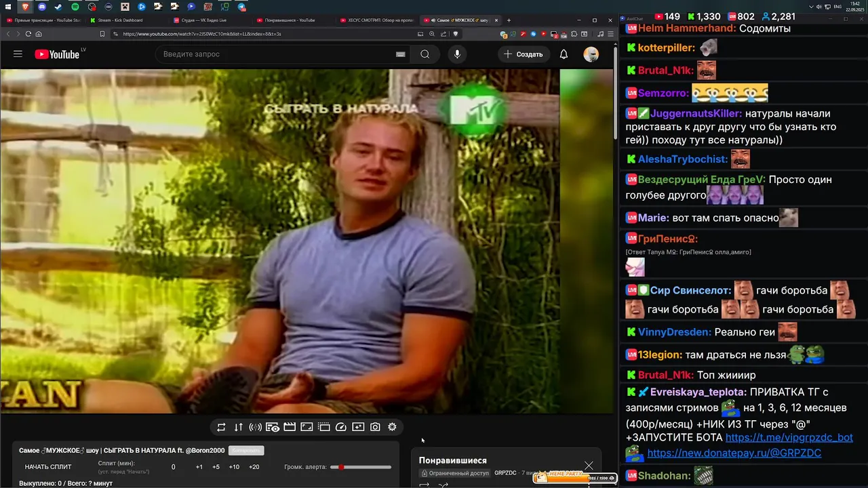Click the НАЧАТЬ СПЛИТ button
This screenshot has width=868, height=488.
coord(48,467)
